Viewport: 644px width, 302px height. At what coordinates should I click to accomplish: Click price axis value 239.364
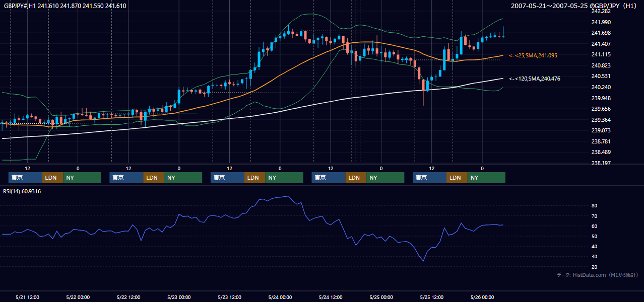[600, 120]
